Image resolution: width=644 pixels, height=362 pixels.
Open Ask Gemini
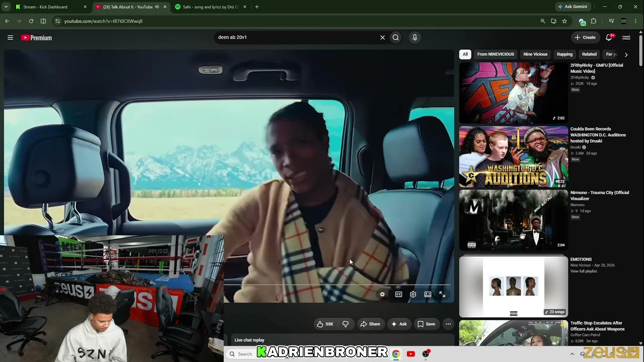click(573, 7)
